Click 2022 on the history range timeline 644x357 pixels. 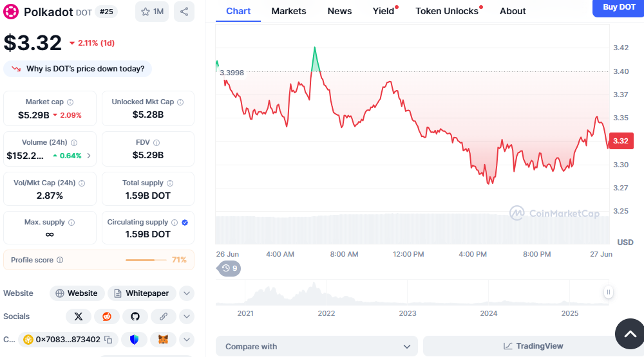coord(327,313)
